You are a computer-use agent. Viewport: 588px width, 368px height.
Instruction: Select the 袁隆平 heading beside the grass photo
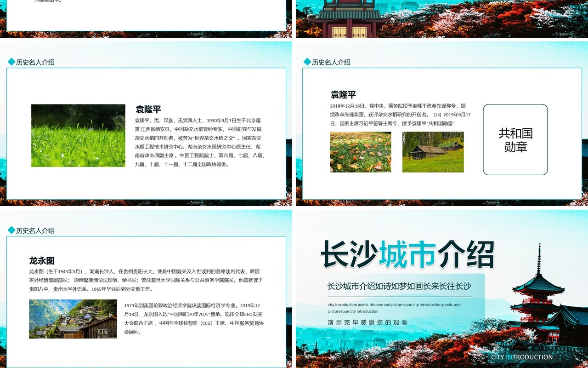click(x=148, y=109)
